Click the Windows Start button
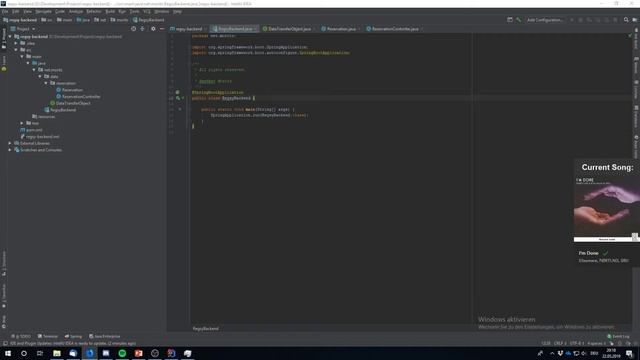 tap(8, 353)
